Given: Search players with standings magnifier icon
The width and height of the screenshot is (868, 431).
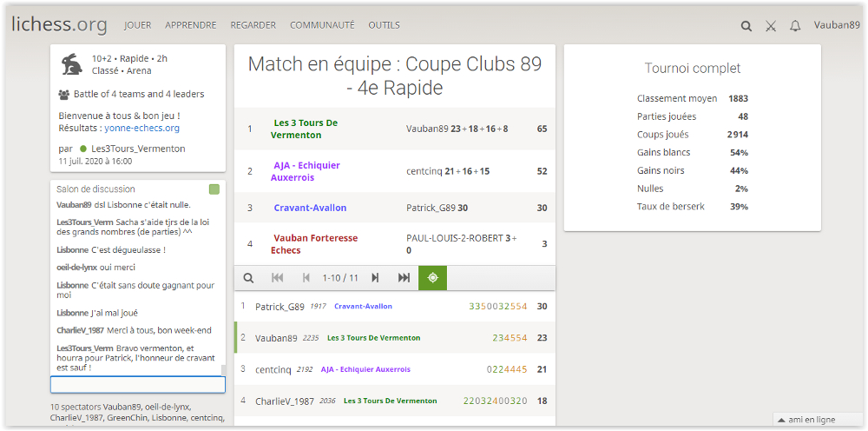Looking at the screenshot, I should 248,278.
